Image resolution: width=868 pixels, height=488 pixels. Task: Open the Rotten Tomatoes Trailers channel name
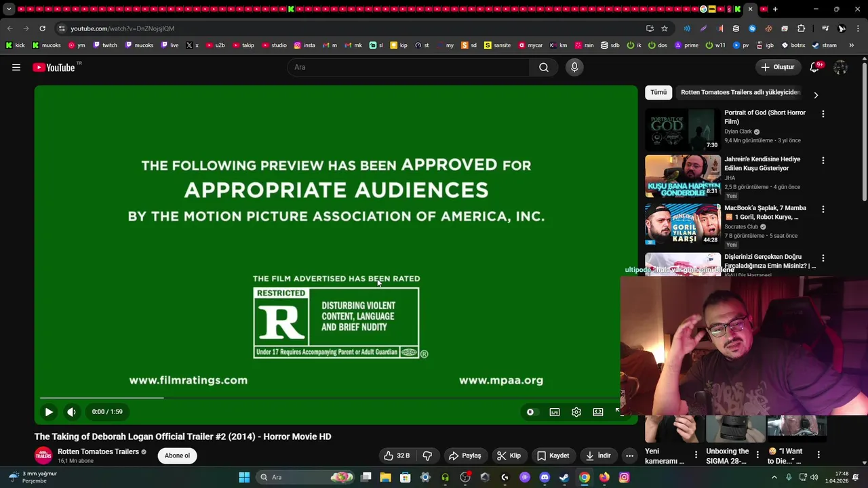point(98,451)
